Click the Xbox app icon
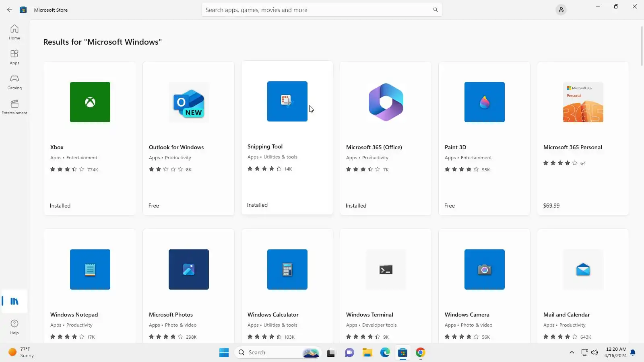644x362 pixels. coord(90,102)
